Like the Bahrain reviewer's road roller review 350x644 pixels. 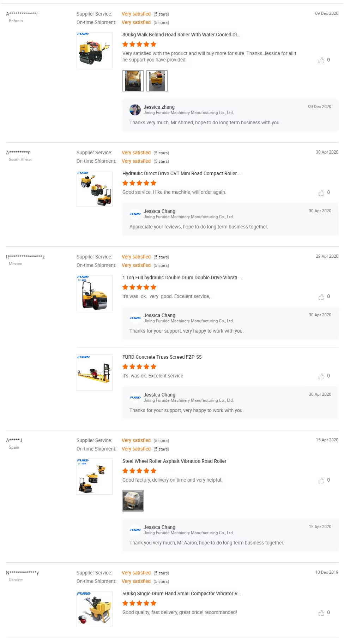321,60
